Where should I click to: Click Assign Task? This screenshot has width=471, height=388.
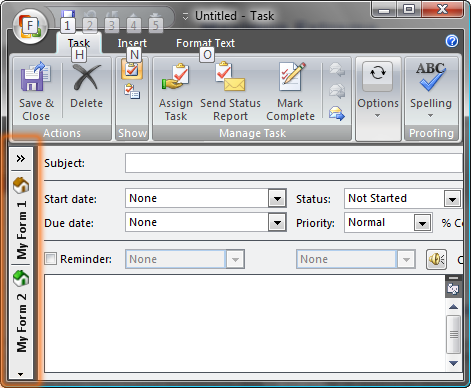[x=176, y=92]
